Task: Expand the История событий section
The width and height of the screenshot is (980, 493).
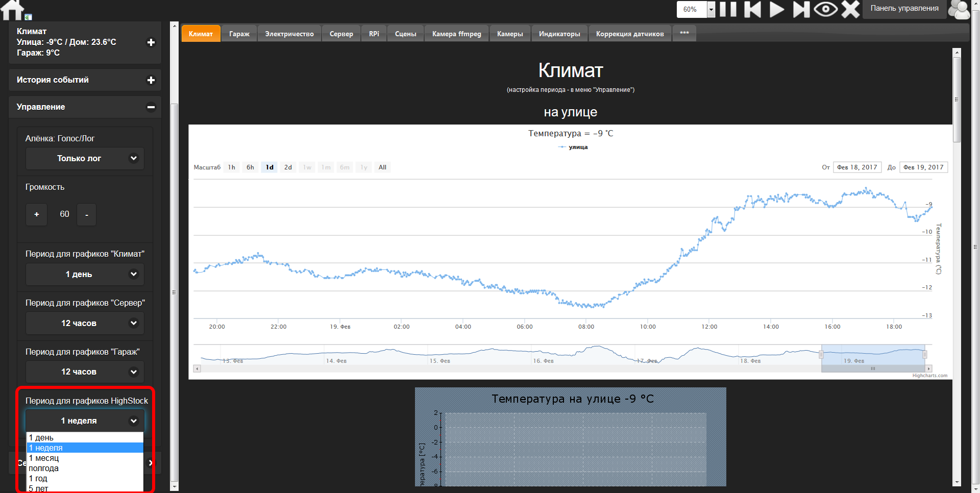Action: tap(151, 80)
